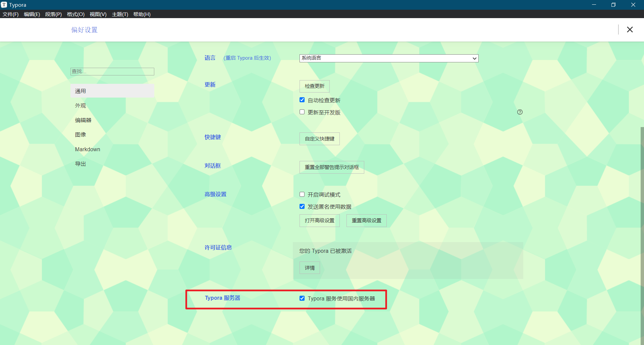Open the 主题(T) menu

click(x=120, y=14)
